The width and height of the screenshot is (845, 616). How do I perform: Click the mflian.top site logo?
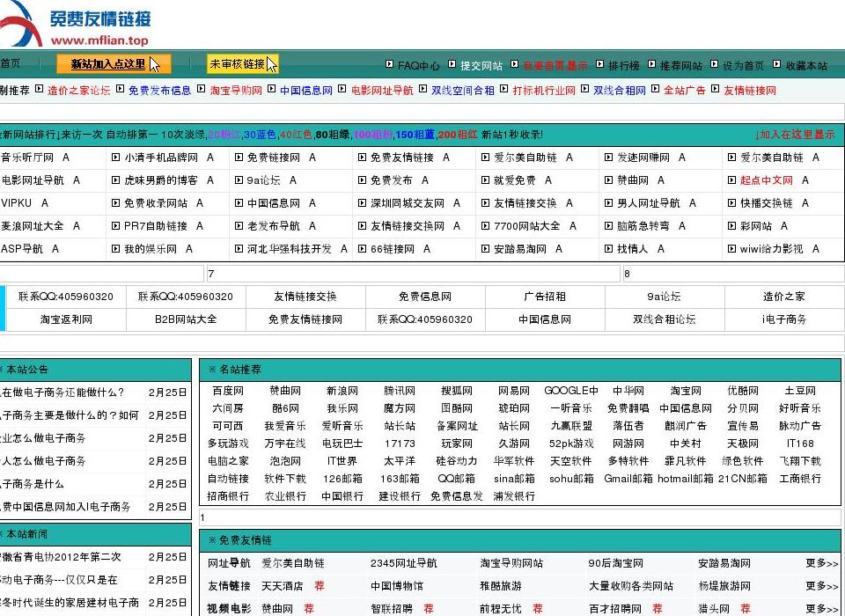pos(76,24)
